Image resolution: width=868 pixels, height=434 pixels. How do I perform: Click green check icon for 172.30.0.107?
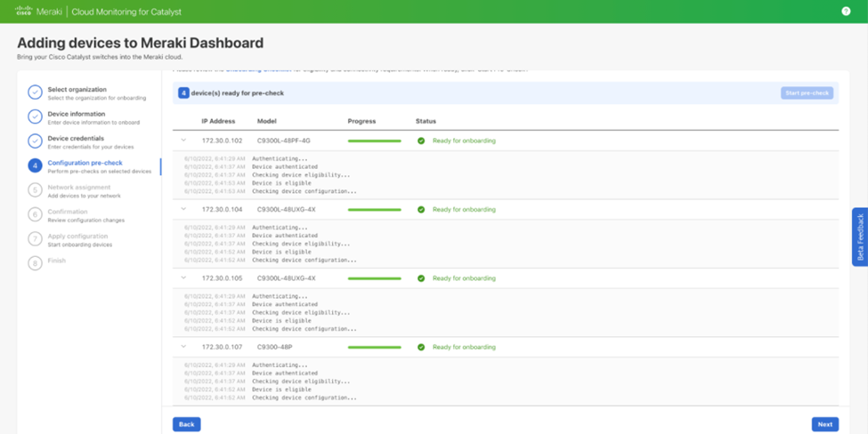tap(421, 347)
